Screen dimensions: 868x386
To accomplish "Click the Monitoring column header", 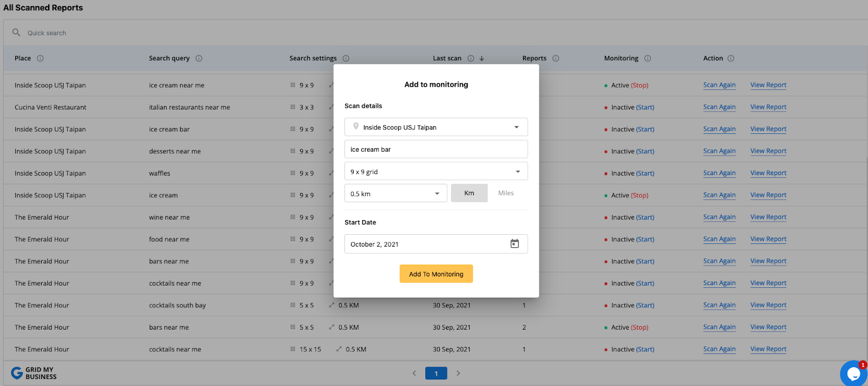I will (x=621, y=59).
